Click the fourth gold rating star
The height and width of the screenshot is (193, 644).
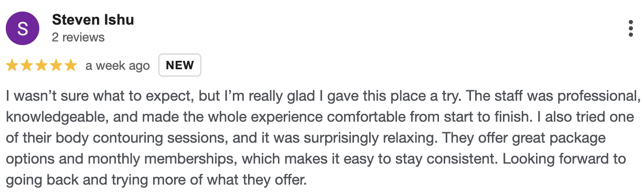click(x=56, y=66)
